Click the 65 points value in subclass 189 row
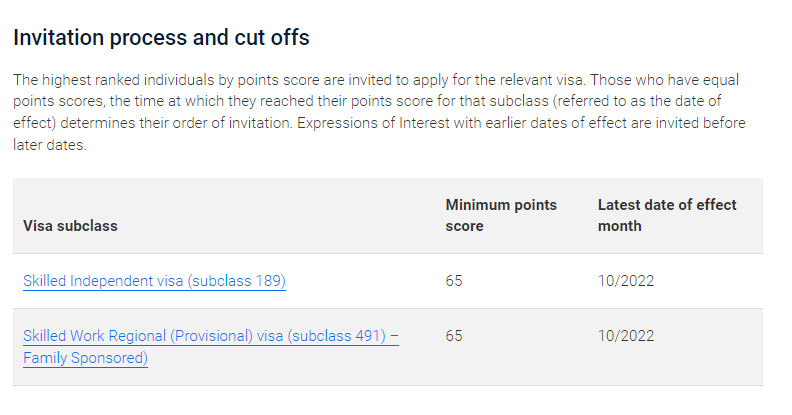Viewport: 792px width, 415px height. click(454, 281)
